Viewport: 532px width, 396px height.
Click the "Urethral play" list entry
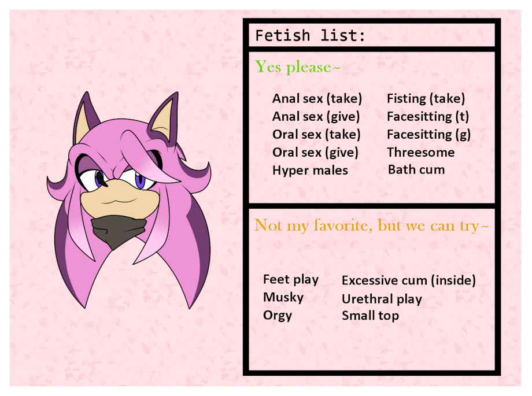pyautogui.click(x=382, y=299)
